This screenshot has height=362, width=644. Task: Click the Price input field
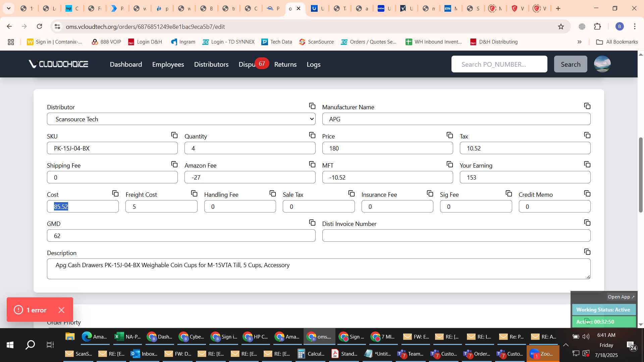[387, 148]
